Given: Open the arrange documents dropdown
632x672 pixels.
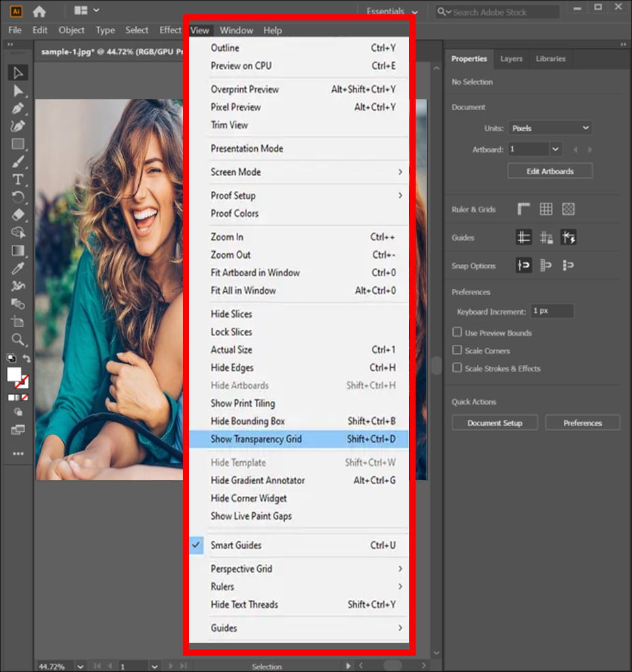Looking at the screenshot, I should point(86,10).
